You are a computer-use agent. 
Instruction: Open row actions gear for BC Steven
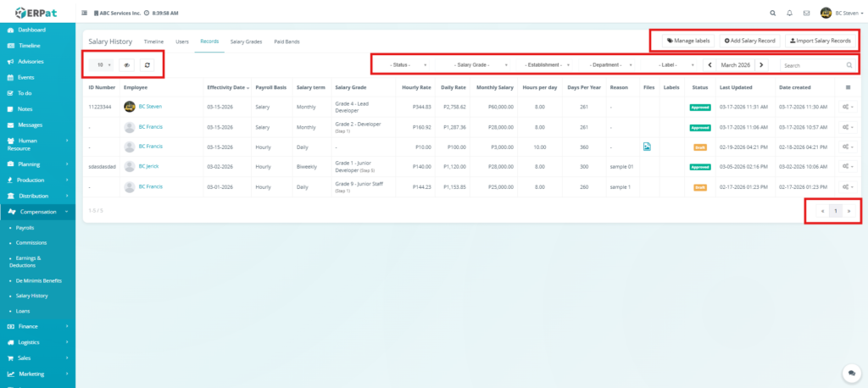pyautogui.click(x=848, y=107)
